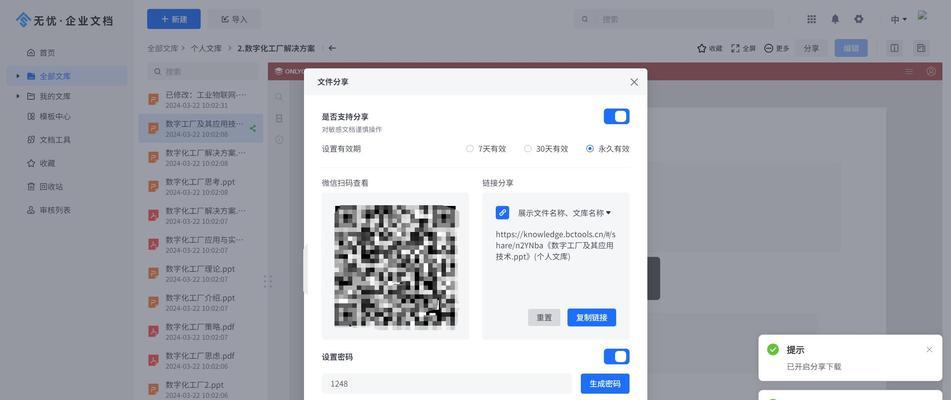Click 全部文库 in breadcrumb
Viewport: 951px width, 400px height.
(163, 48)
